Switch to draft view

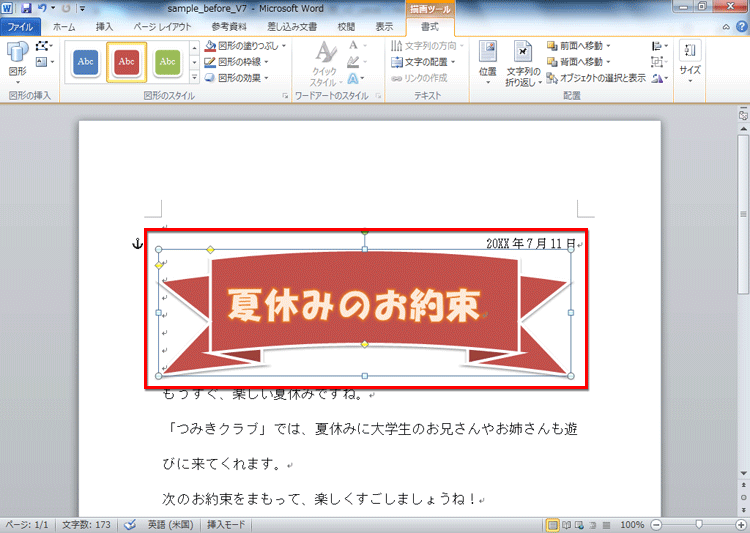click(x=607, y=525)
